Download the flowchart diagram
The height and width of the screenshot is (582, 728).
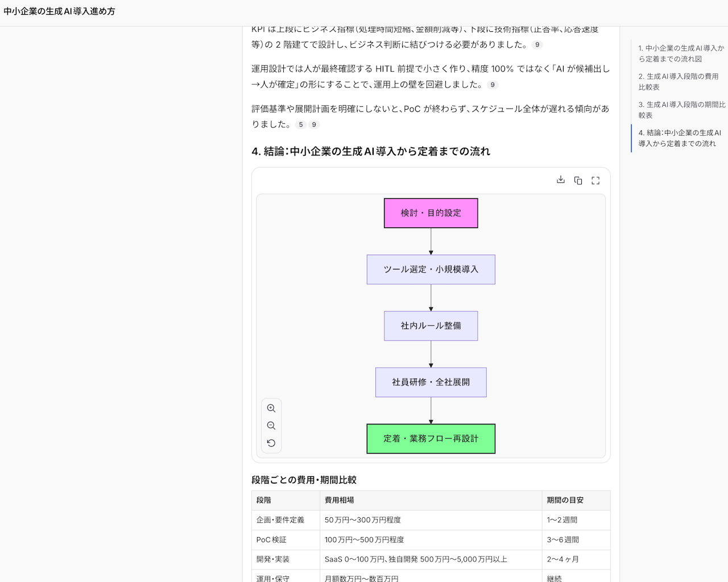tap(561, 180)
